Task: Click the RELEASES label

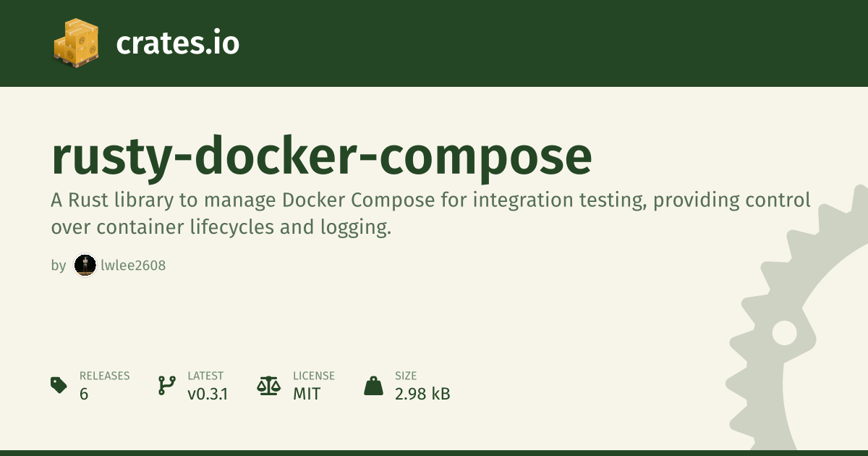Action: (x=104, y=376)
